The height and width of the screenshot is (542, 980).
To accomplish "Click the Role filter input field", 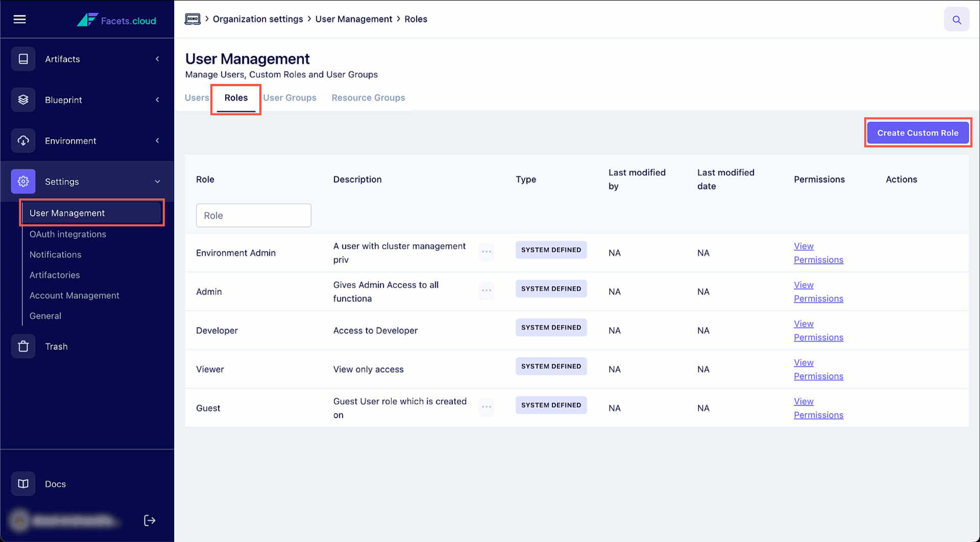I will (253, 215).
